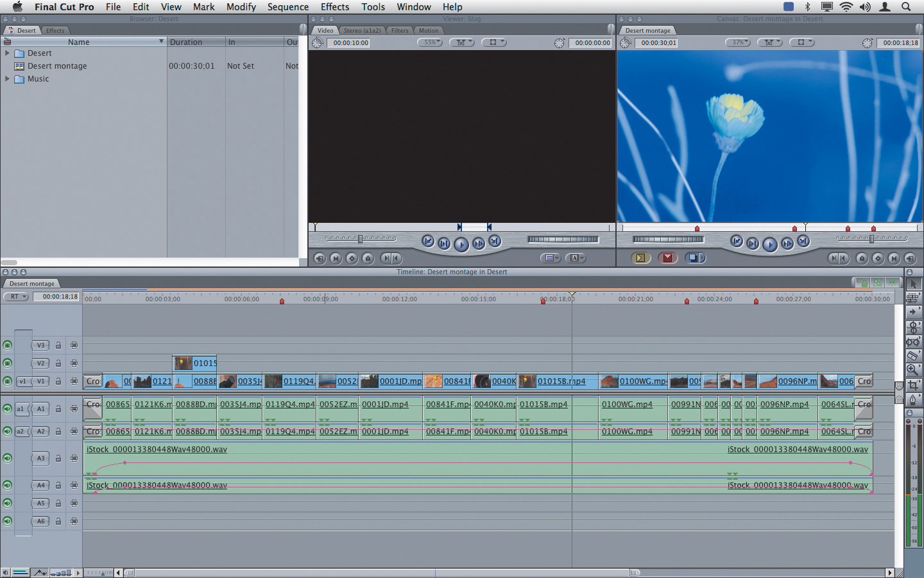Image resolution: width=924 pixels, height=578 pixels.
Task: Open Viewer view mode pop-up
Action: coord(494,42)
